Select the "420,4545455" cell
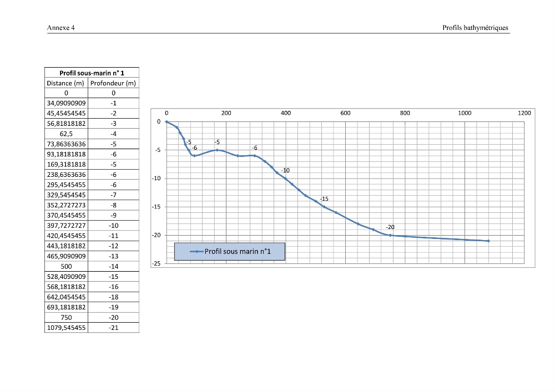The width and height of the screenshot is (555, 392). click(x=66, y=236)
